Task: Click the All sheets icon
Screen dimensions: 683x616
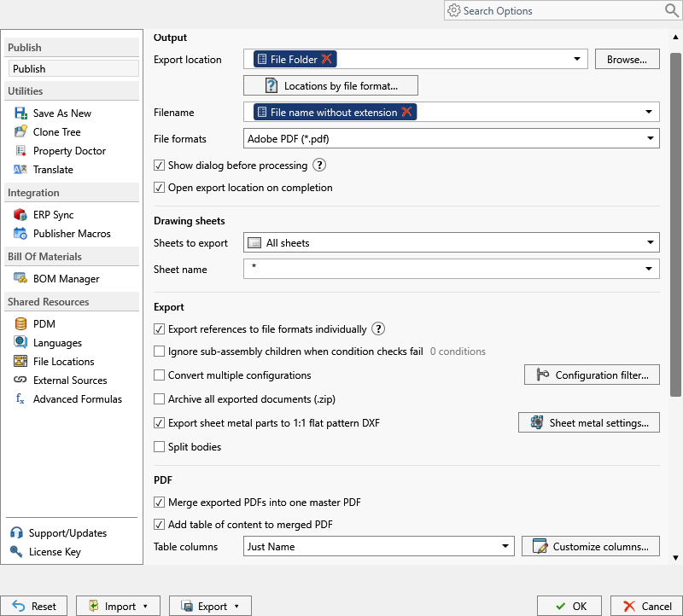Action: coord(254,242)
